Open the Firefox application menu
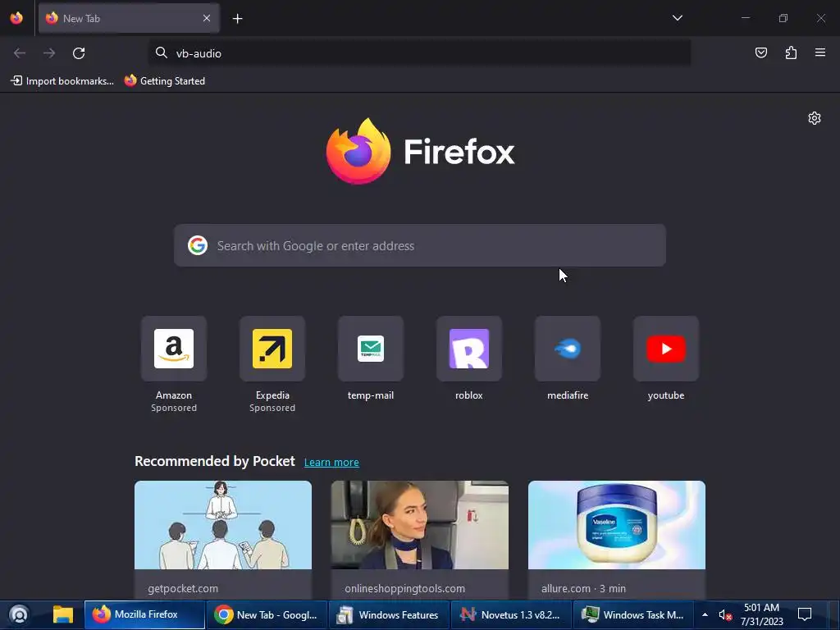840x630 pixels. (820, 52)
